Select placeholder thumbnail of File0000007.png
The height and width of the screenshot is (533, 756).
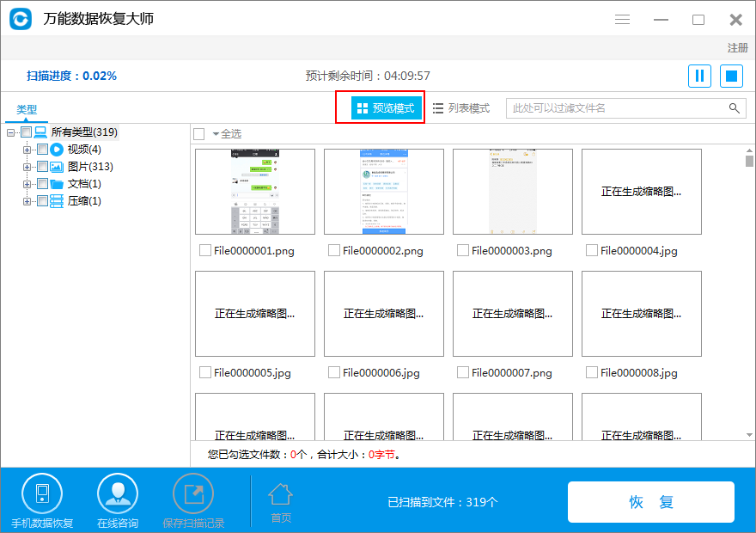[513, 314]
